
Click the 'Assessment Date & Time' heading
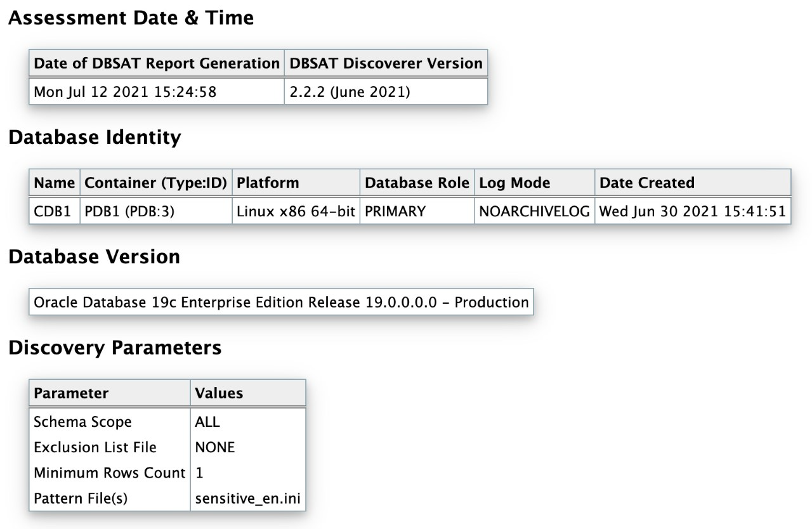[131, 18]
